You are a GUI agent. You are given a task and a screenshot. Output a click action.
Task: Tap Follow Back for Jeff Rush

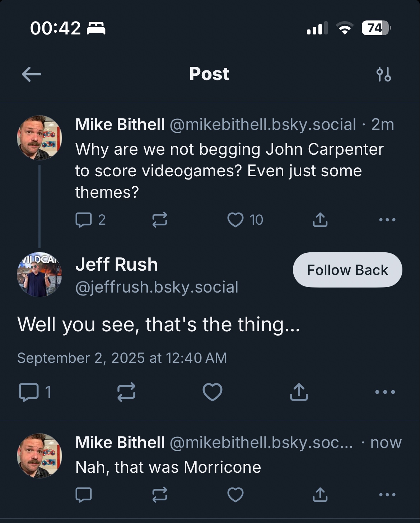347,270
